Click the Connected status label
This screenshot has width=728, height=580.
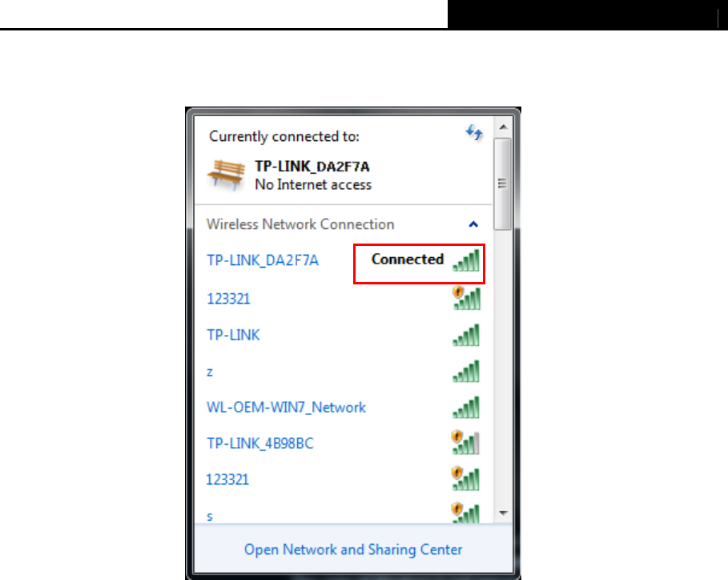pos(408,259)
